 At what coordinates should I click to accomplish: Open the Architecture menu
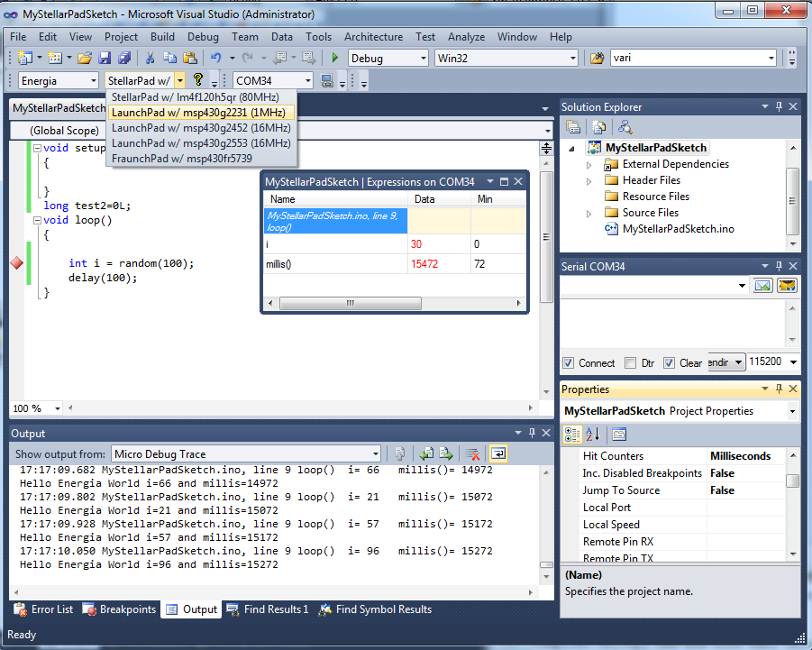tap(373, 37)
